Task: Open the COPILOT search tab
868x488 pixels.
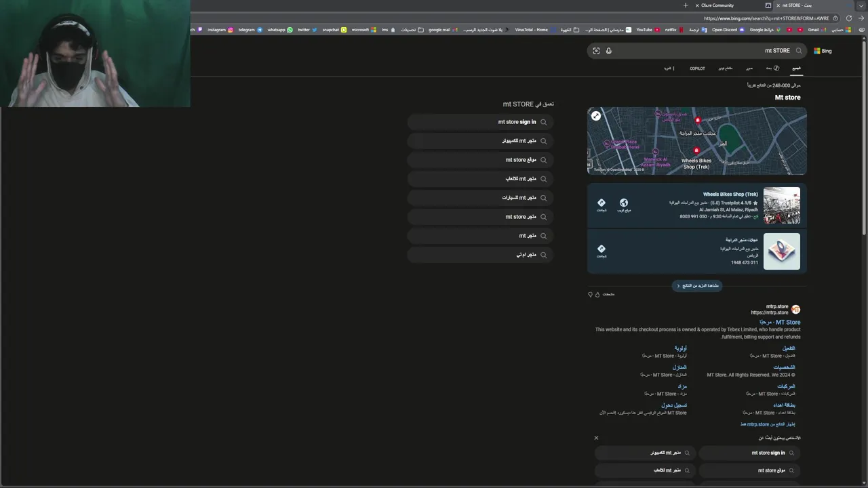Action: coord(697,68)
